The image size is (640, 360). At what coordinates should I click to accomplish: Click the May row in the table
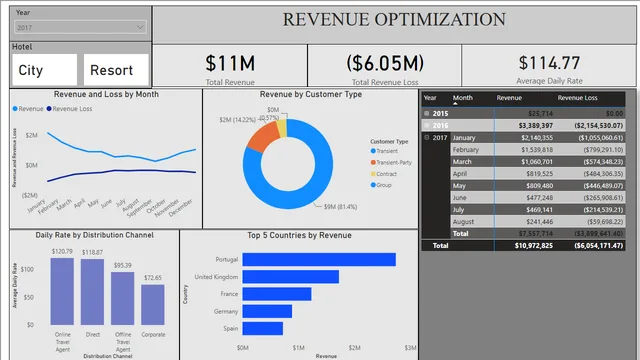(x=538, y=186)
